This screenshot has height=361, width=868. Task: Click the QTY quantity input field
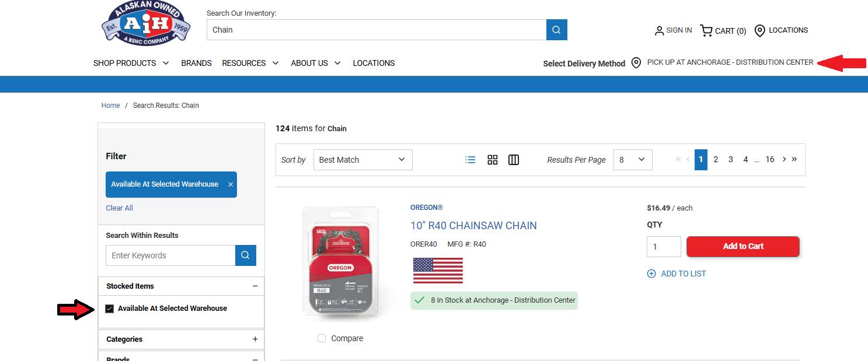pos(664,247)
